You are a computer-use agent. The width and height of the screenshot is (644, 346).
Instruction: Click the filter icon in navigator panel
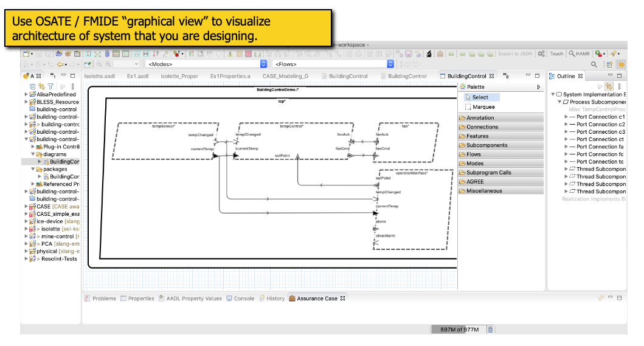[50, 86]
